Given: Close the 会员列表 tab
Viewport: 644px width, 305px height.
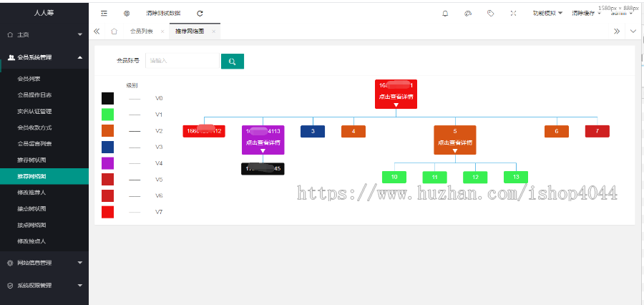Looking at the screenshot, I should coord(162,32).
